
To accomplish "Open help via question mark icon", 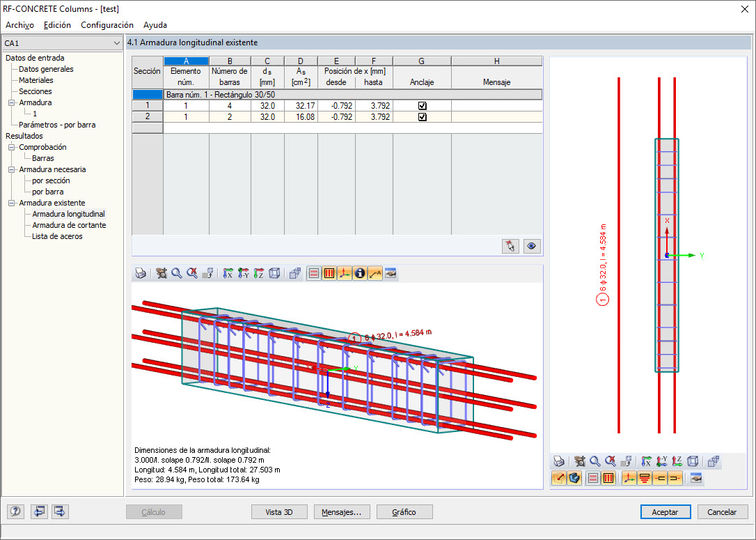I will 15,511.
